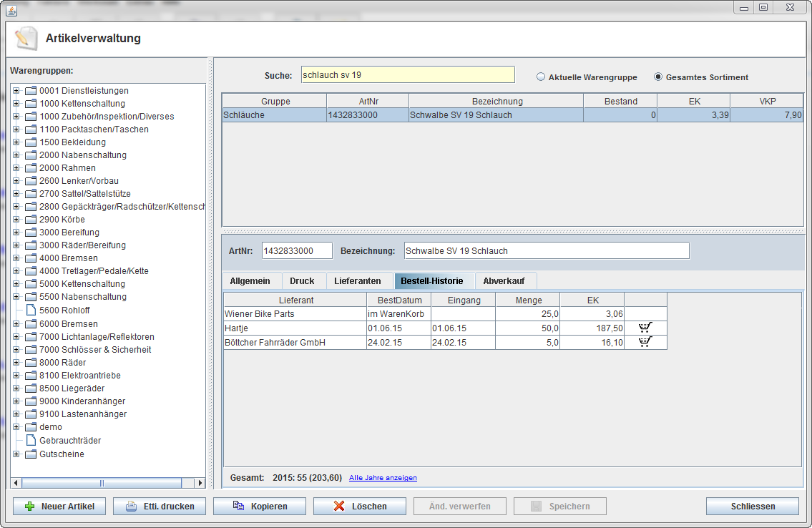This screenshot has width=812, height=528.
Task: Expand the 3000 Bereifung group
Action: pyautogui.click(x=16, y=233)
